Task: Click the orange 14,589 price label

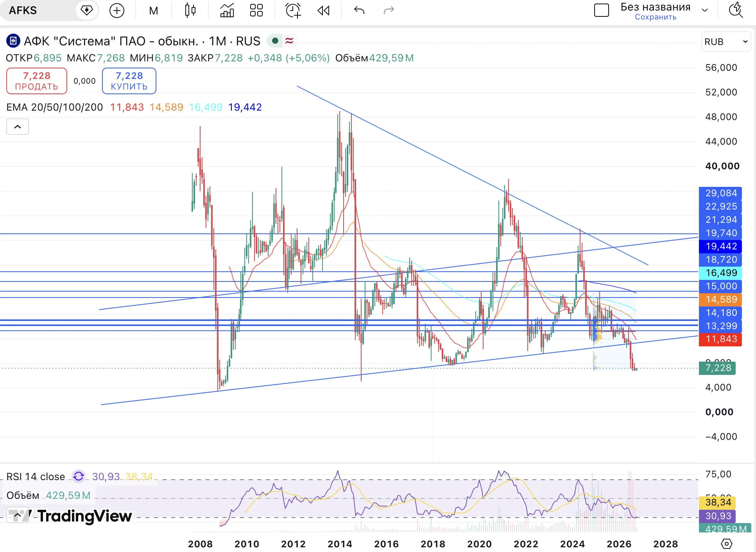Action: [720, 299]
